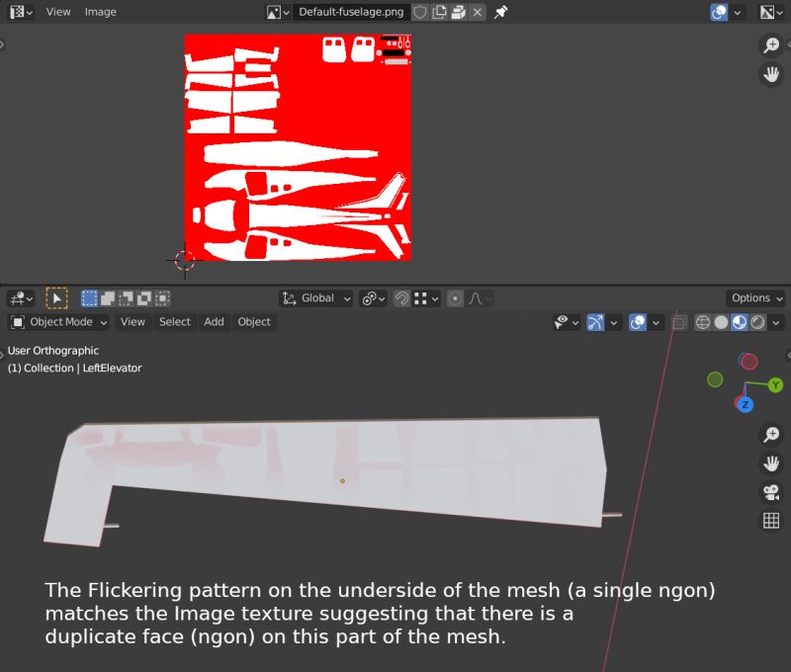Open the viewport Options panel
Image resolution: width=791 pixels, height=672 pixels.
[753, 297]
